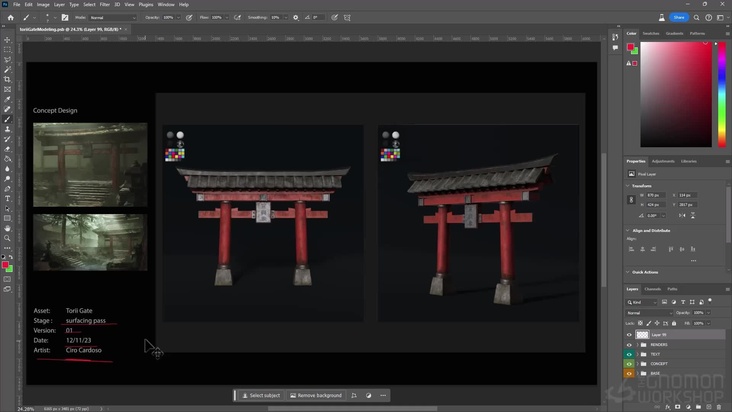Viewport: 732px width, 412px height.
Task: Hide the BASE group
Action: (x=629, y=373)
